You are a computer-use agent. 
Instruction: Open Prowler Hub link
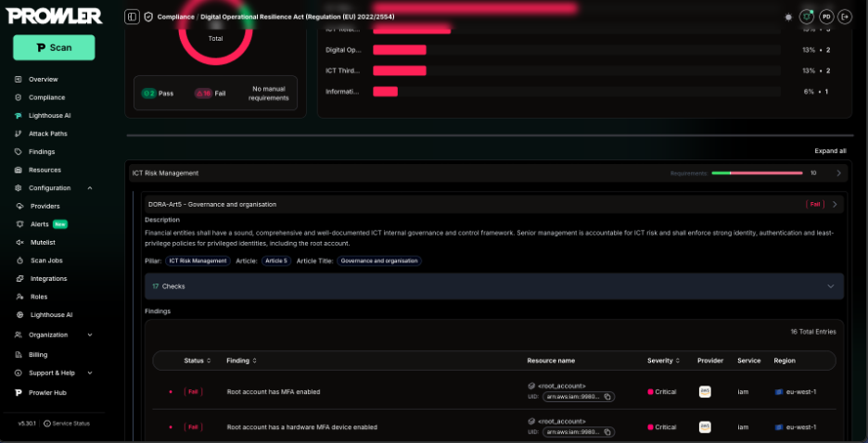click(x=47, y=393)
